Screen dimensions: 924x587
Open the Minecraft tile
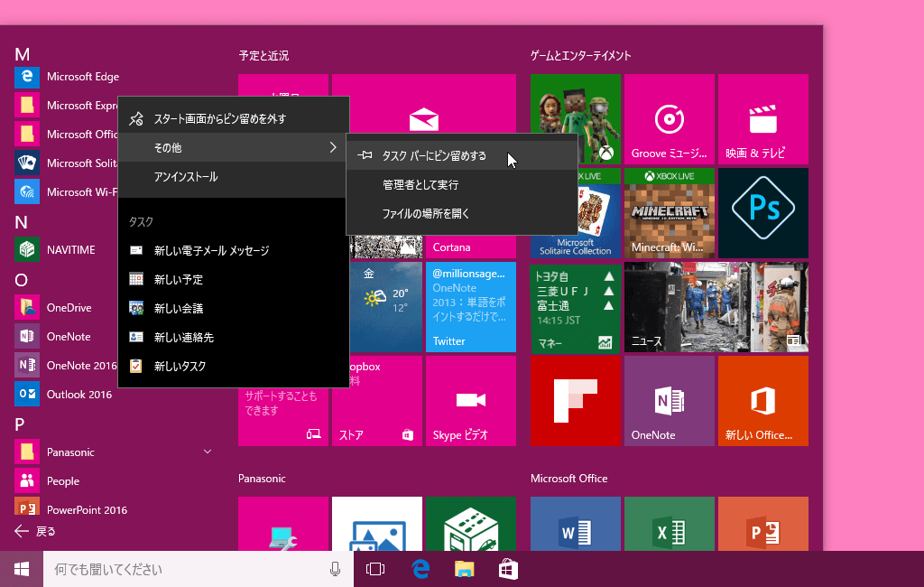(669, 213)
